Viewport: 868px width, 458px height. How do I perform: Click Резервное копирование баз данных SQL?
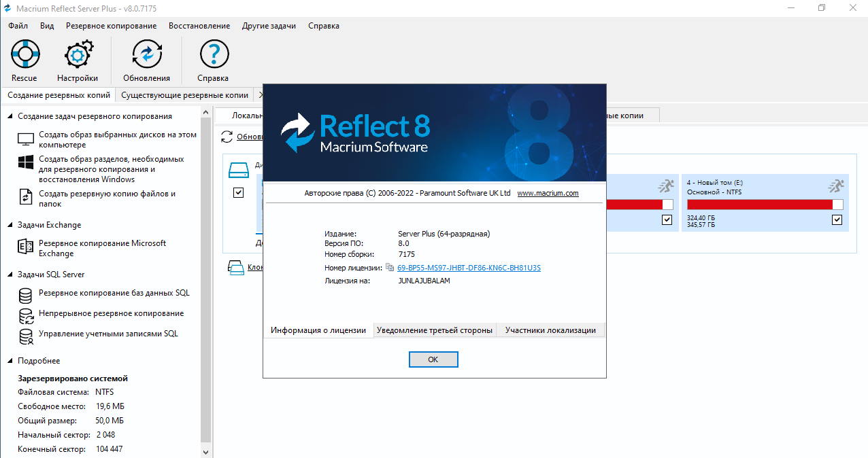tap(114, 293)
